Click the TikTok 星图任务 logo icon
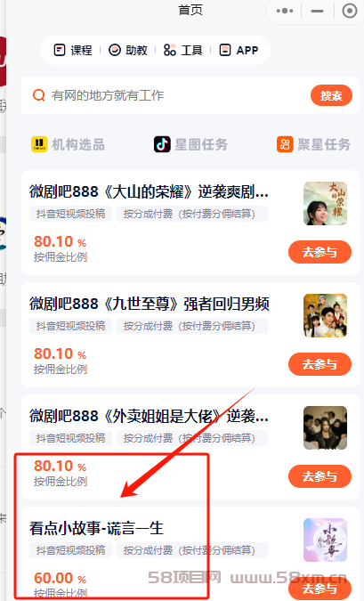364x601 pixels. coord(162,144)
